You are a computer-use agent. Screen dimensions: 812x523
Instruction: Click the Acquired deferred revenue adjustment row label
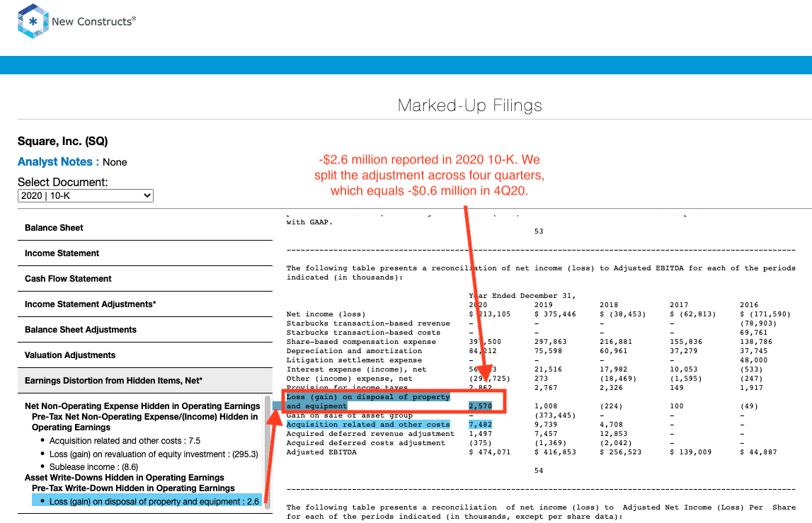pyautogui.click(x=370, y=434)
